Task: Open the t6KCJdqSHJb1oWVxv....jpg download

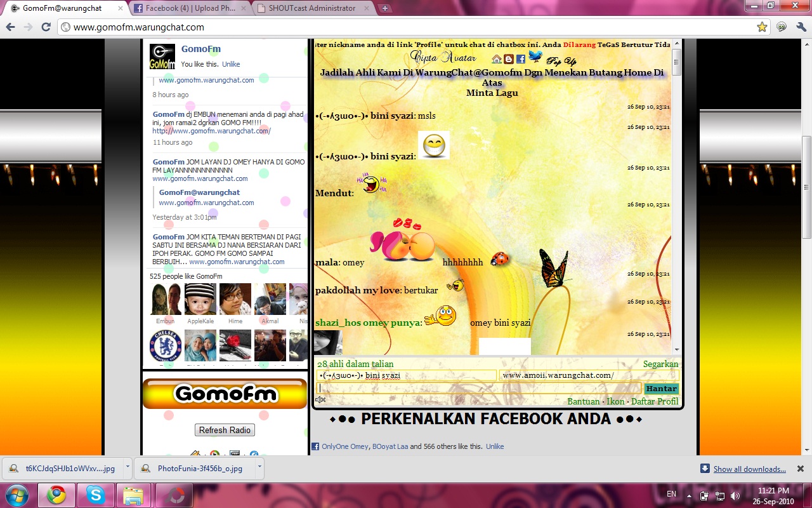Action: (x=62, y=469)
